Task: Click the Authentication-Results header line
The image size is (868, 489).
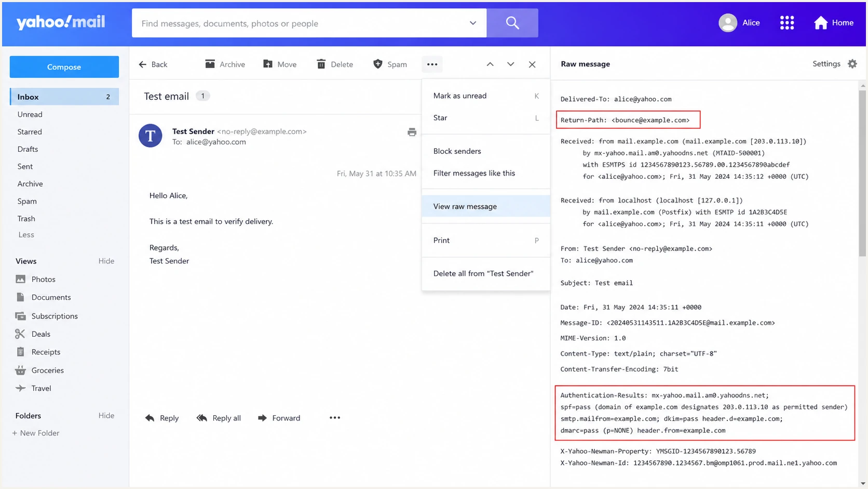Action: click(x=664, y=395)
